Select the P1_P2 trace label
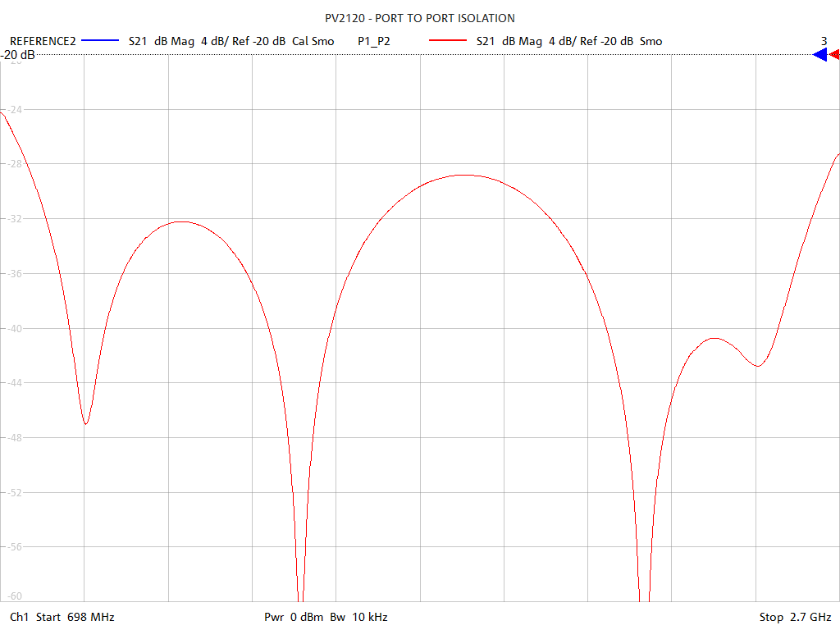 (374, 41)
